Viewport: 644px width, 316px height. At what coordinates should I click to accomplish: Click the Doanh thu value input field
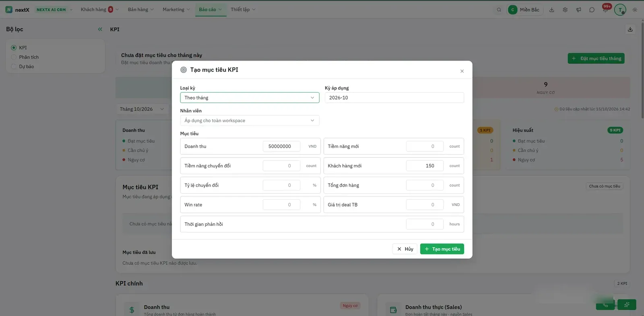[x=281, y=147]
